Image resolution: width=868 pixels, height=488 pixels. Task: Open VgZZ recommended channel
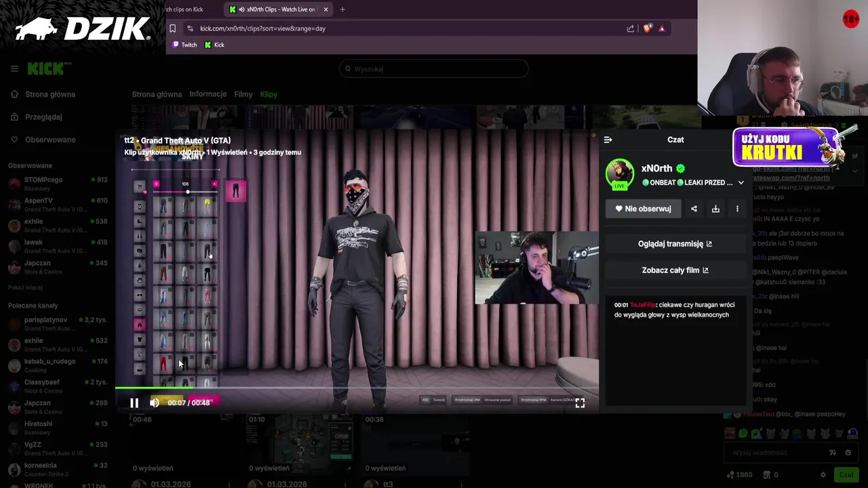coord(58,448)
